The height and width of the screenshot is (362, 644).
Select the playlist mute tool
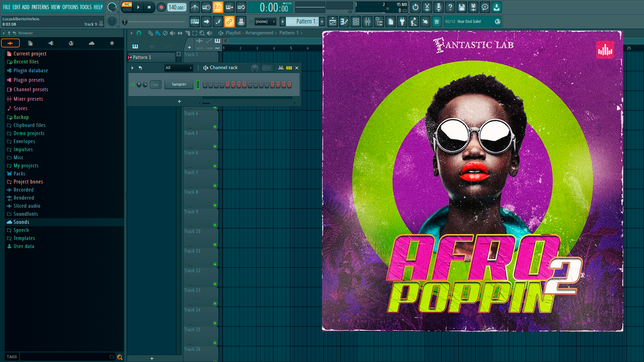coord(172,33)
